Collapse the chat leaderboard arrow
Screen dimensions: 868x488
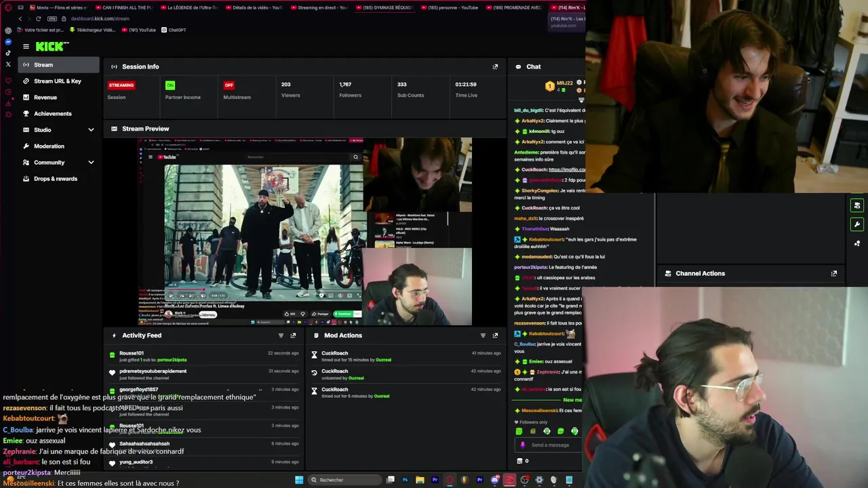coord(580,100)
